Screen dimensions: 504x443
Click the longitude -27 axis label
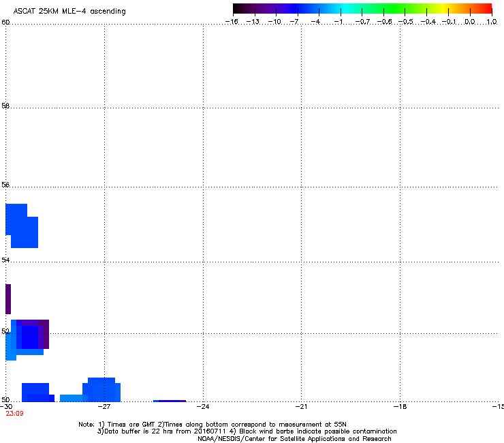[x=104, y=407]
